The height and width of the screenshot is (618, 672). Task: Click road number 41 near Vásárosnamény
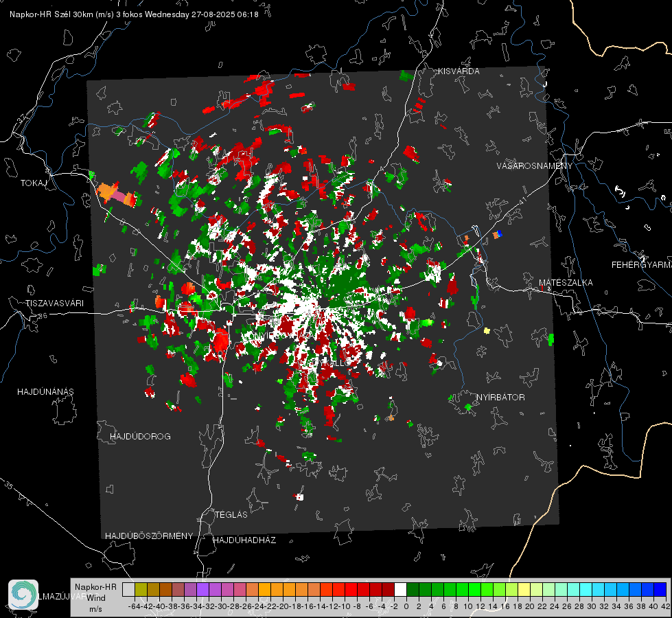pyautogui.click(x=522, y=201)
